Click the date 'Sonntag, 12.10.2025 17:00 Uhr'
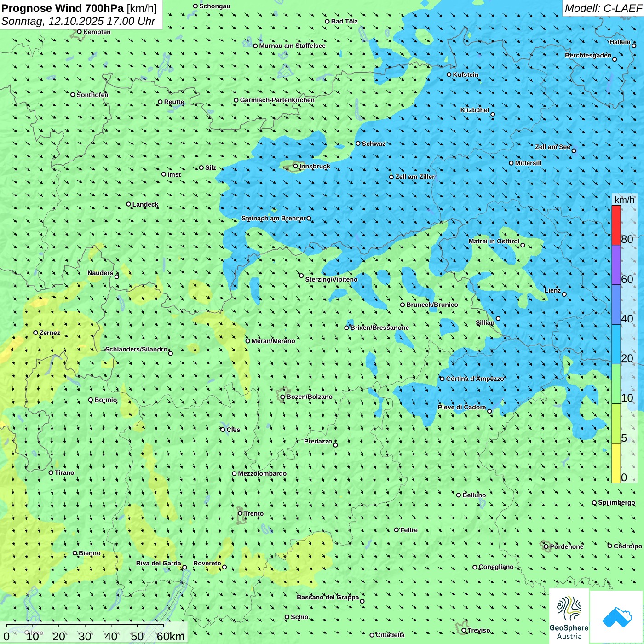The image size is (644, 644). pos(79,21)
